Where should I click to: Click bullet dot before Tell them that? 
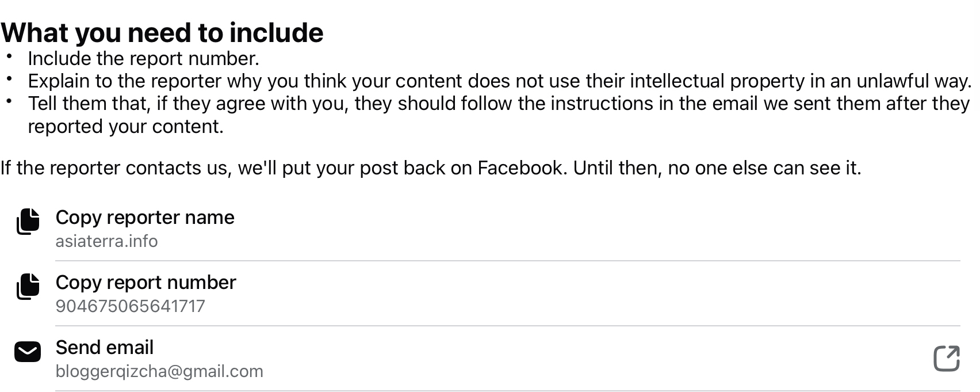[x=9, y=101]
